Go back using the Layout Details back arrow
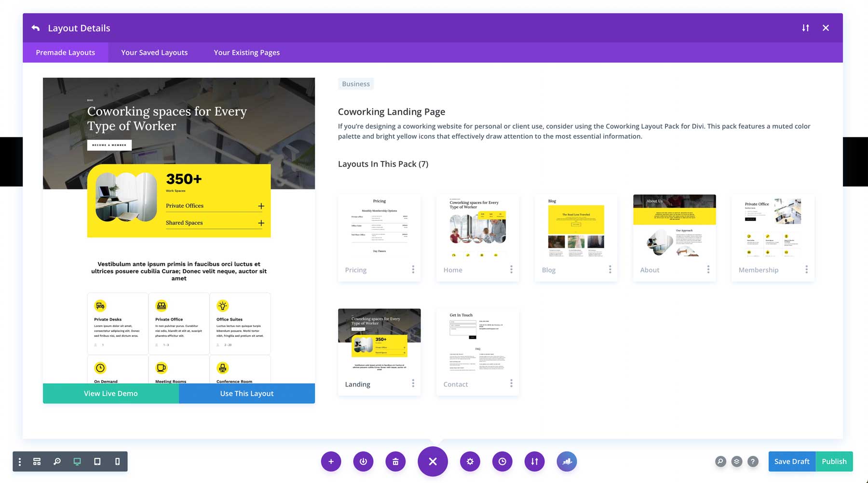Screen dimensions: 868x483 (x=36, y=28)
